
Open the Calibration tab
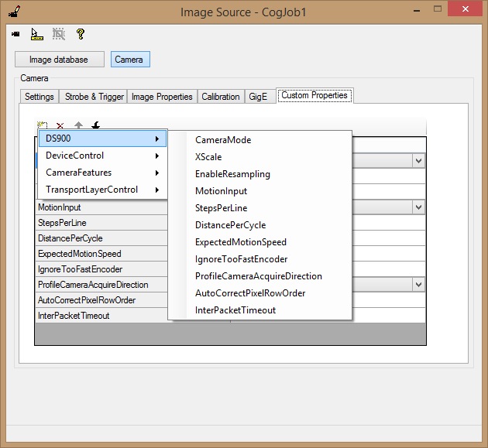click(221, 97)
